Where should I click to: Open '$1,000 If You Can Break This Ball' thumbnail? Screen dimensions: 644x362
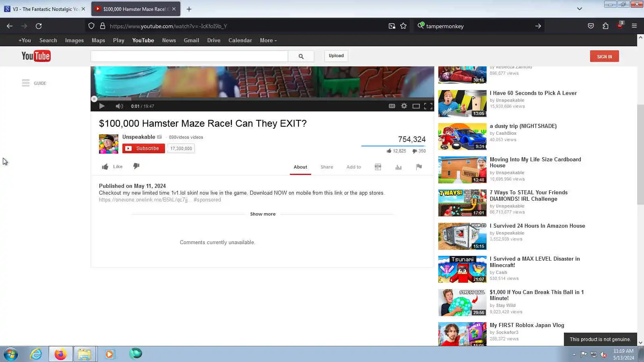point(462,303)
